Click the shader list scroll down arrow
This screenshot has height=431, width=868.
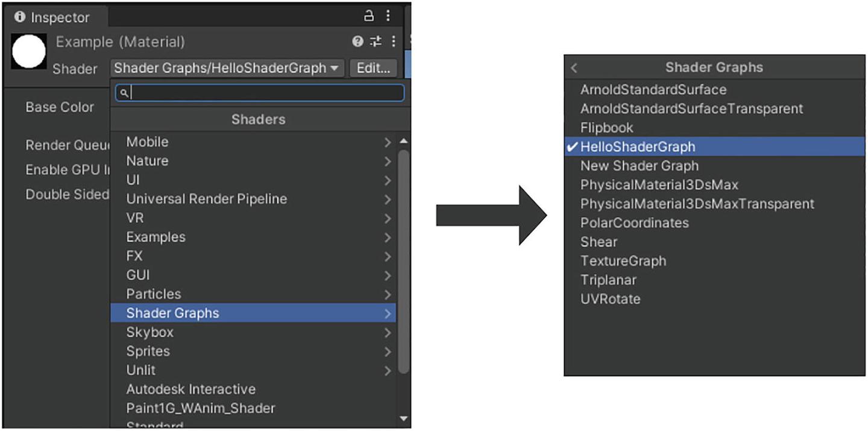403,418
